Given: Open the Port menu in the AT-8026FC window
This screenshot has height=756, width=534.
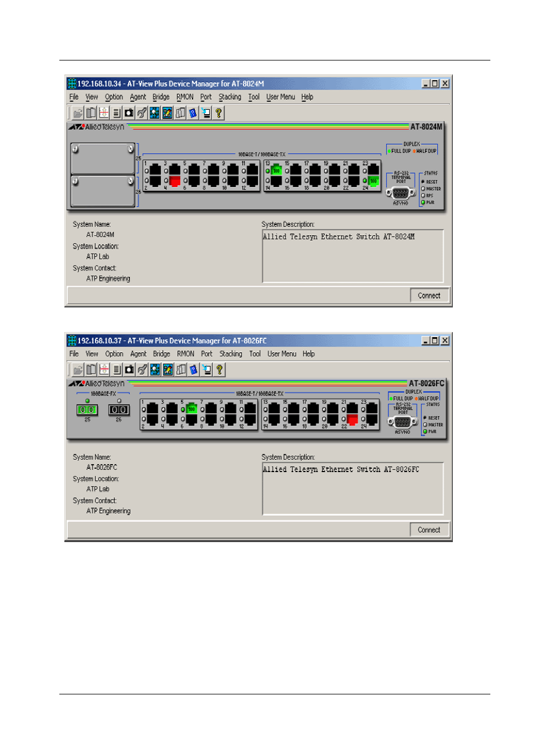Looking at the screenshot, I should tap(207, 354).
